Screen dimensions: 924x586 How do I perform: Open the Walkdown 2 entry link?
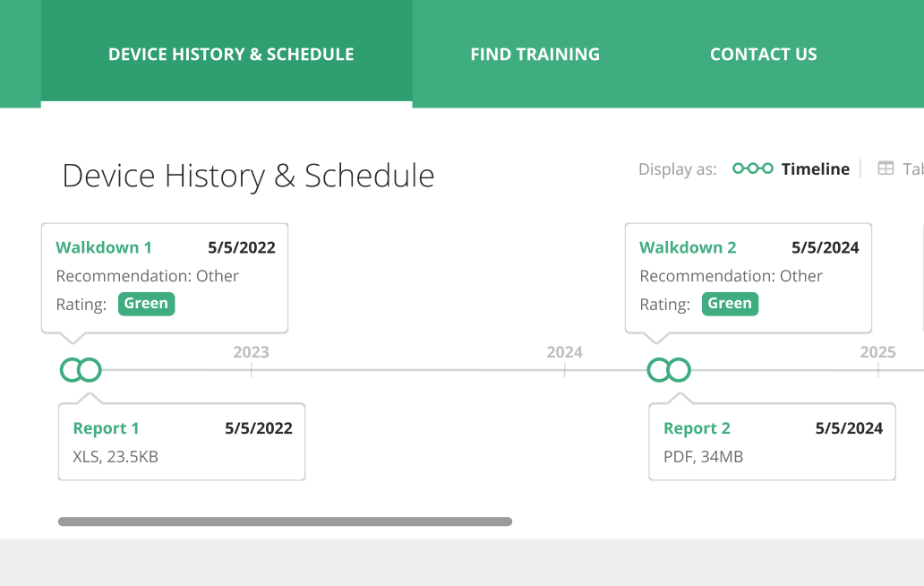coord(688,247)
